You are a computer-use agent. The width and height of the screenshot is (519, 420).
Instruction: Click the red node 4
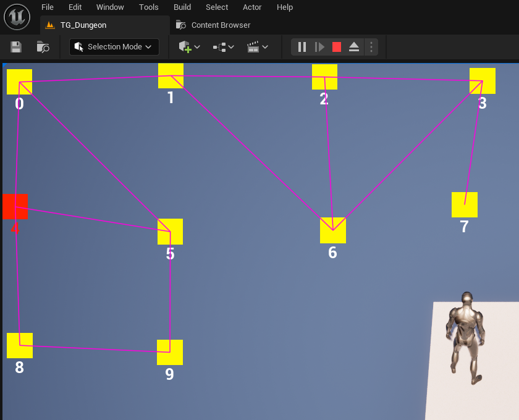pyautogui.click(x=15, y=206)
